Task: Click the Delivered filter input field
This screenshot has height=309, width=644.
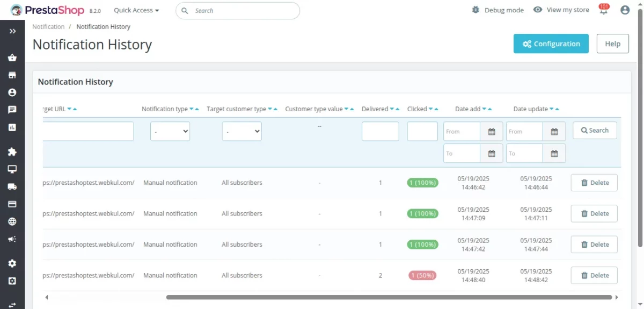Action: point(380,131)
